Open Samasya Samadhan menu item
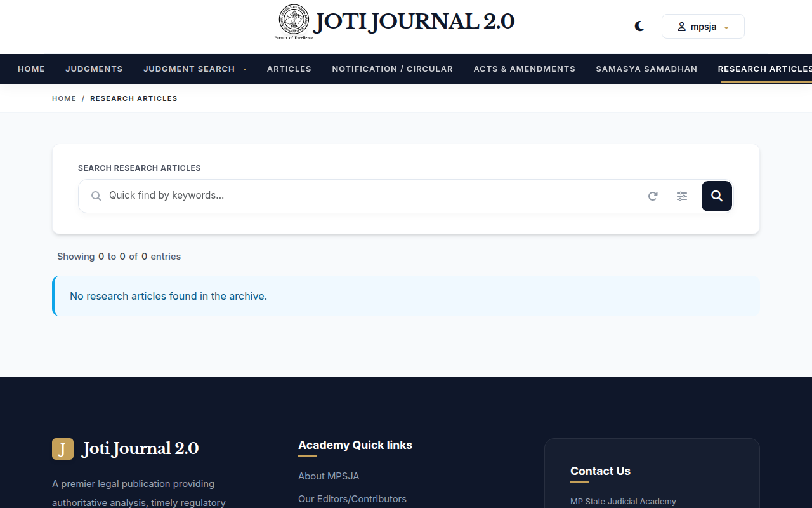 pyautogui.click(x=646, y=69)
